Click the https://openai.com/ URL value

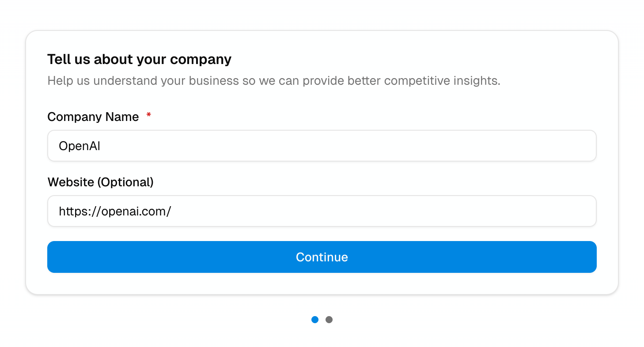(115, 211)
